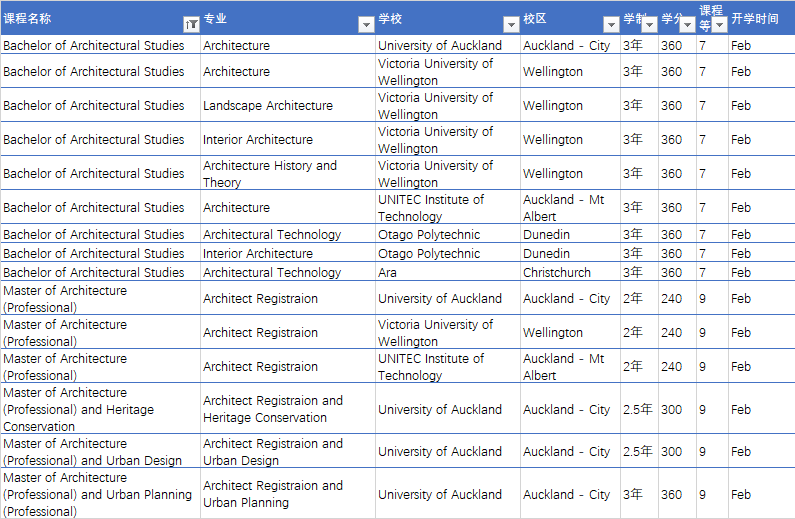795x519 pixels.
Task: Select 2.5年 in the Heritage Conservation row
Action: coord(638,409)
